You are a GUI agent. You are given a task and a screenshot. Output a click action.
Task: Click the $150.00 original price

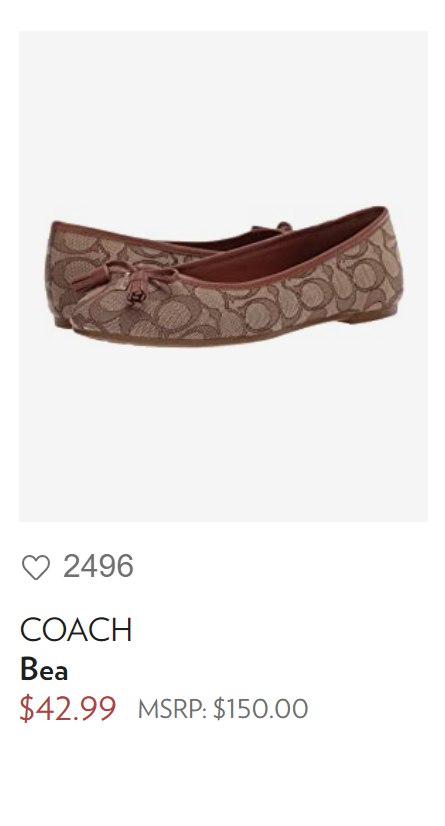click(261, 709)
